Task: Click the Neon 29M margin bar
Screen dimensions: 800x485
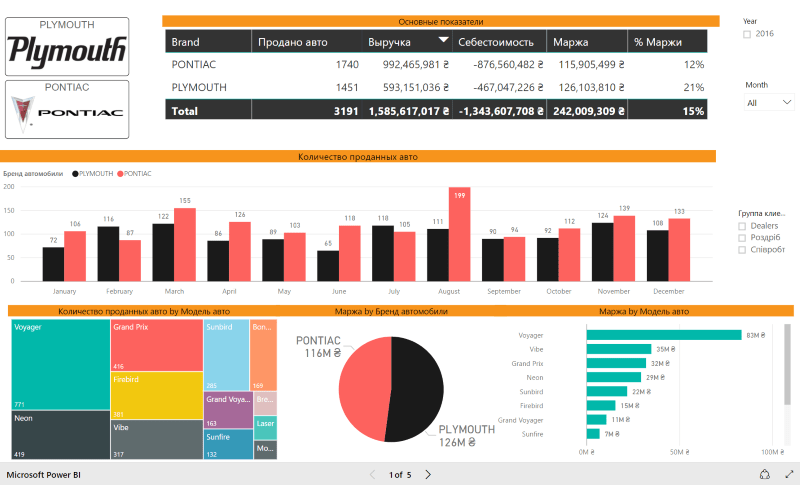Action: click(x=614, y=377)
